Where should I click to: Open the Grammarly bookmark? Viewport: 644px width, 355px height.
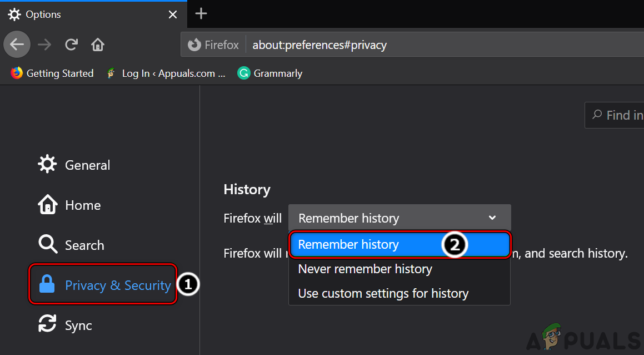270,73
